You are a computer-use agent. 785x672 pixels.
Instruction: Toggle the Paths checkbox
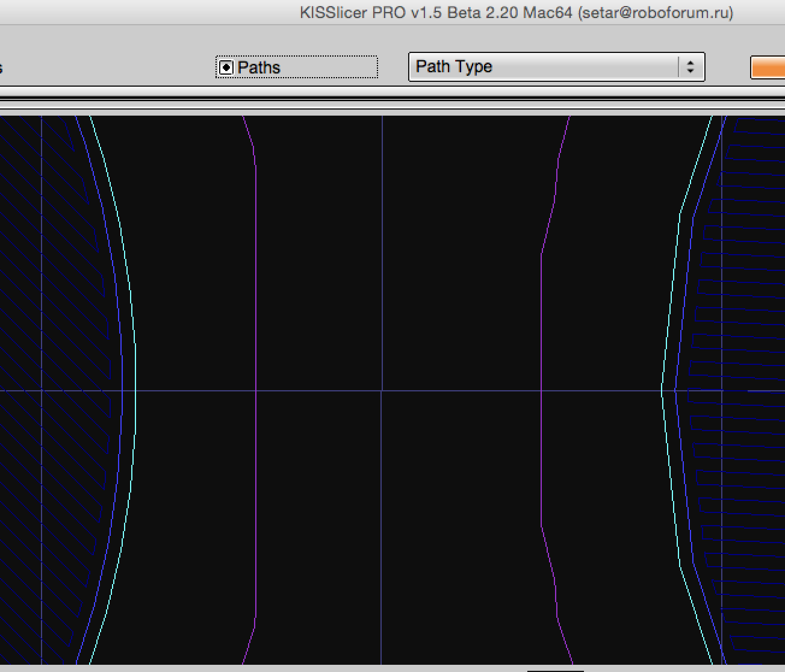click(x=226, y=67)
